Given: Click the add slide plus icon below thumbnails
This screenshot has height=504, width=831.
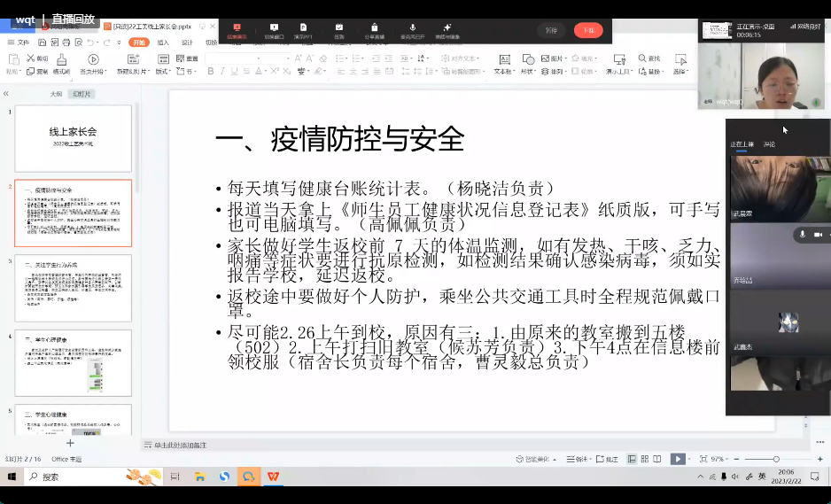Looking at the screenshot, I should pyautogui.click(x=70, y=443).
